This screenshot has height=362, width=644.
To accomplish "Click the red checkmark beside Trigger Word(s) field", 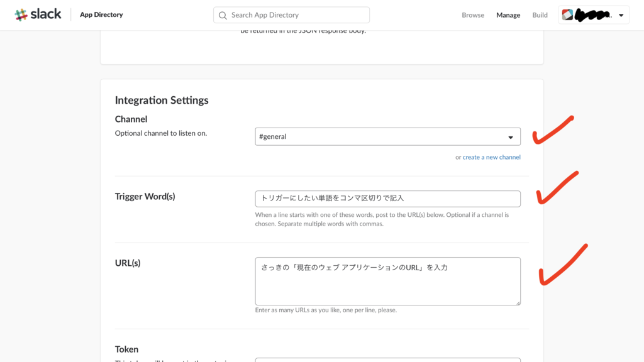I will [x=556, y=188].
